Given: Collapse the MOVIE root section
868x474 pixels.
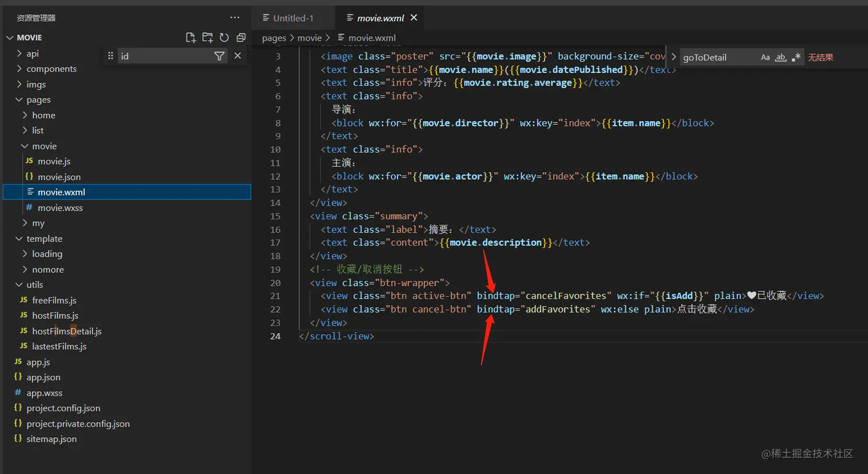Looking at the screenshot, I should pos(10,37).
